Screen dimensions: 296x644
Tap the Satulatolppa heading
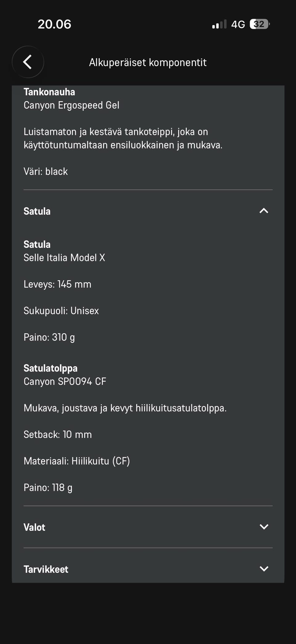pyautogui.click(x=51, y=368)
